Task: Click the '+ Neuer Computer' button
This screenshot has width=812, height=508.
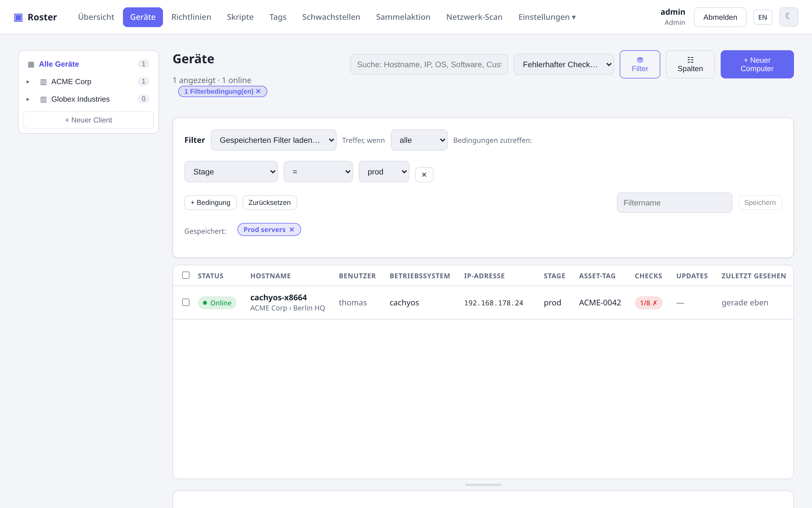Action: pyautogui.click(x=757, y=64)
